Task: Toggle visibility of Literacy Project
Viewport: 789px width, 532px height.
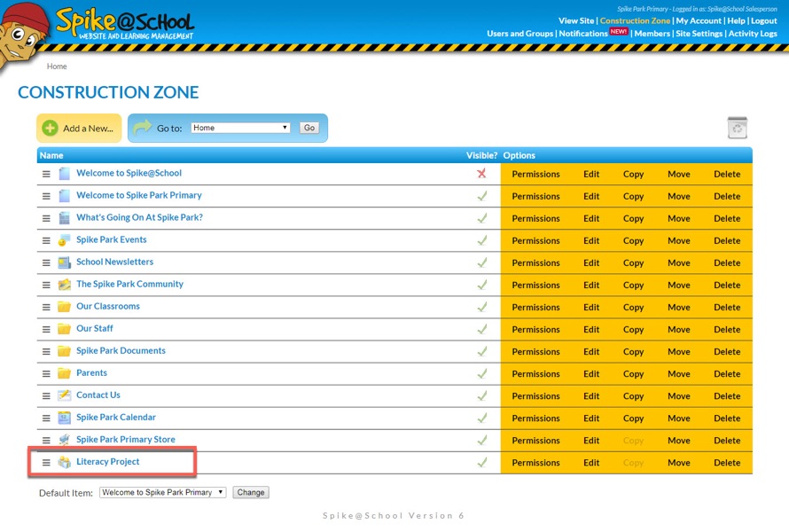Action: pyautogui.click(x=482, y=462)
